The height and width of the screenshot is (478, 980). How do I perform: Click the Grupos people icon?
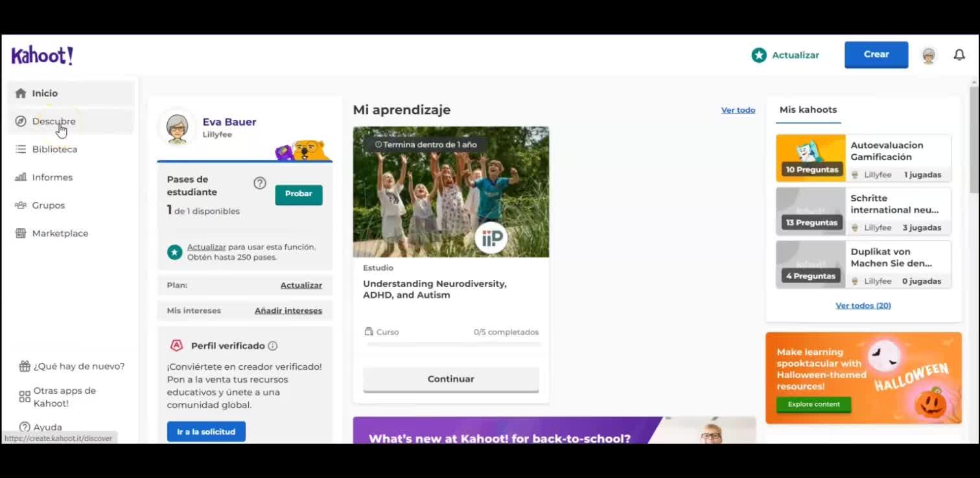click(21, 205)
